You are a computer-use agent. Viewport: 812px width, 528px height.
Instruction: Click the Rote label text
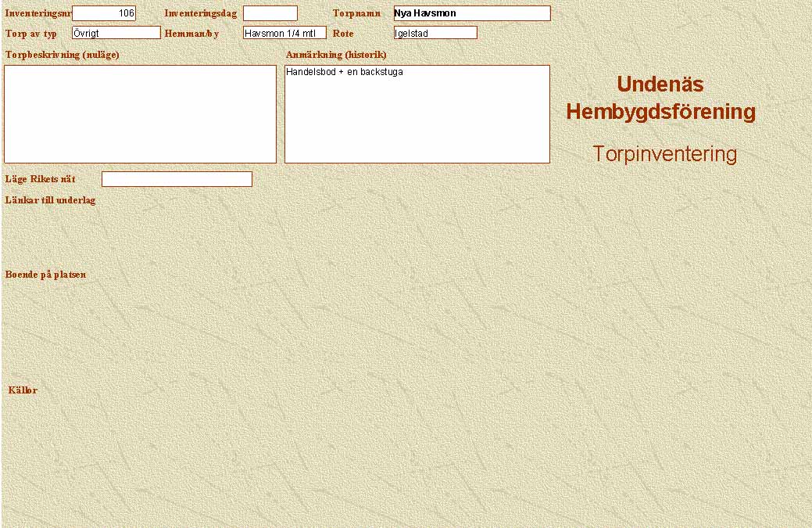[x=343, y=34]
